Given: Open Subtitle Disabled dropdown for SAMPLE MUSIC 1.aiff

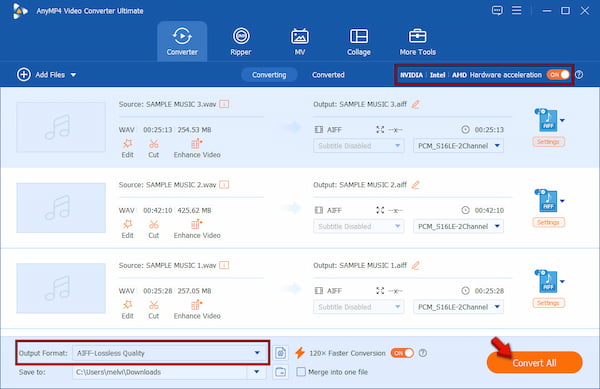Looking at the screenshot, I should coord(359,307).
